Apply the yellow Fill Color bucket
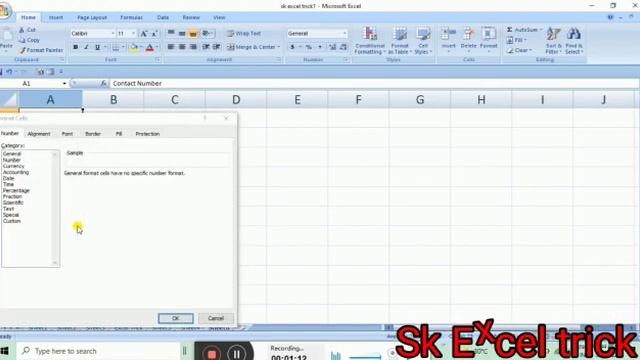 133,48
